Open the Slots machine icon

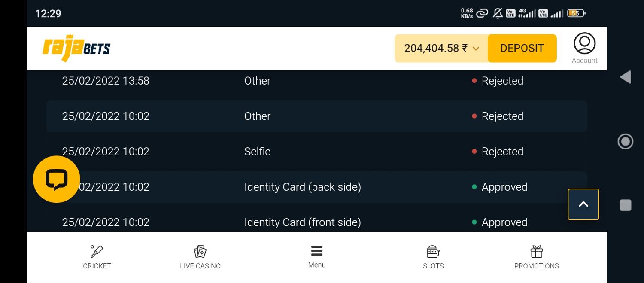click(433, 251)
